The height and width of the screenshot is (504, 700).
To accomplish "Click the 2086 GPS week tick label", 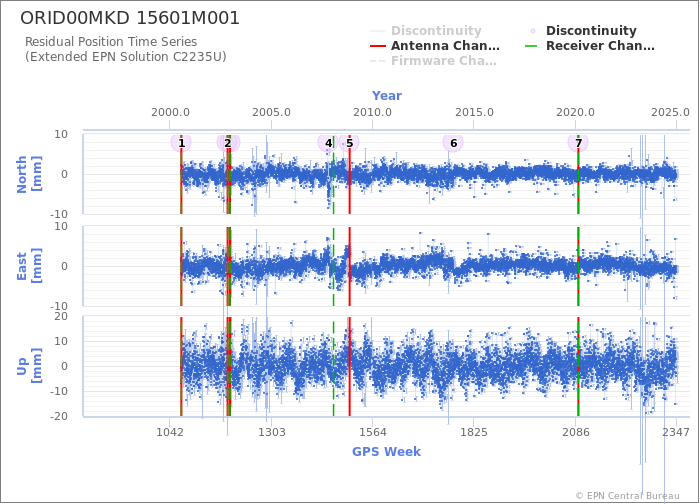I will (575, 432).
